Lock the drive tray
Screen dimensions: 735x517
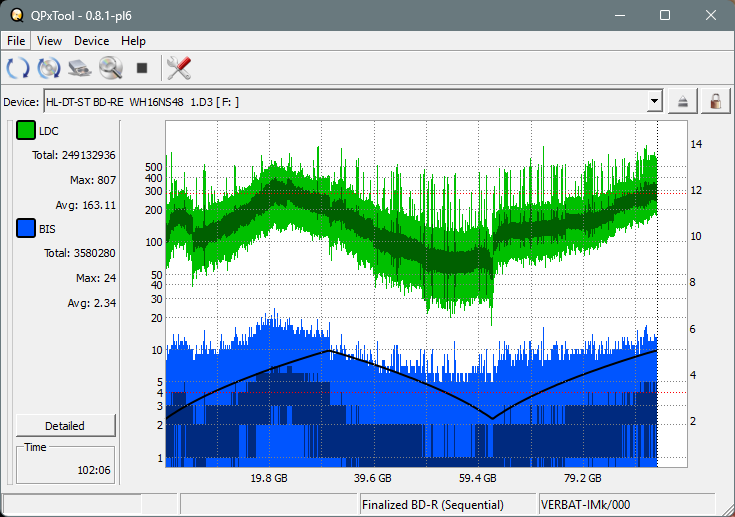pyautogui.click(x=715, y=101)
